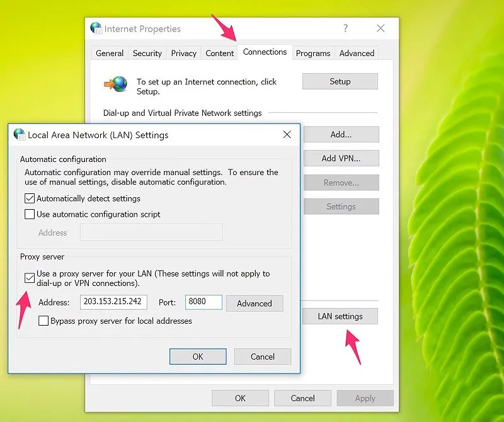Open the Security tab
The height and width of the screenshot is (422, 504).
(147, 54)
